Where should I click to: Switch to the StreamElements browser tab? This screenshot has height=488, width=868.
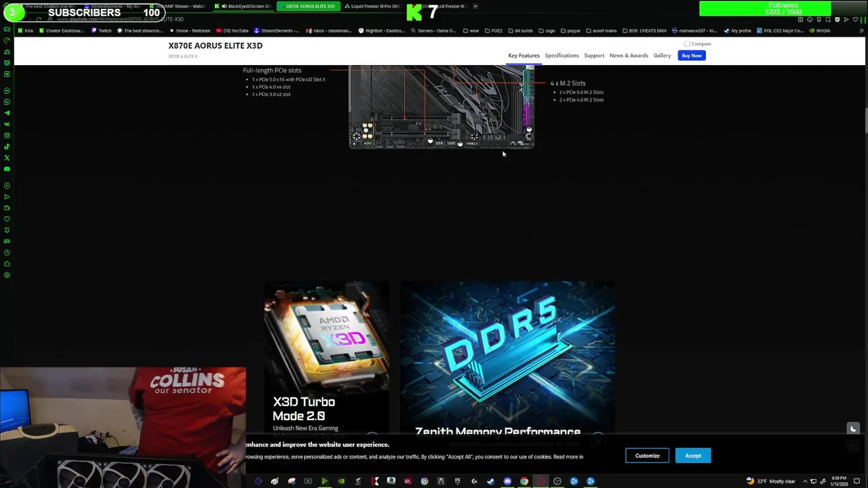pos(112,6)
